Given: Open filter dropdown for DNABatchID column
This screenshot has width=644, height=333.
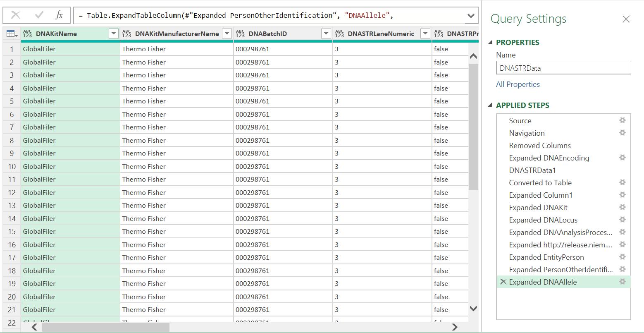Looking at the screenshot, I should pyautogui.click(x=326, y=34).
